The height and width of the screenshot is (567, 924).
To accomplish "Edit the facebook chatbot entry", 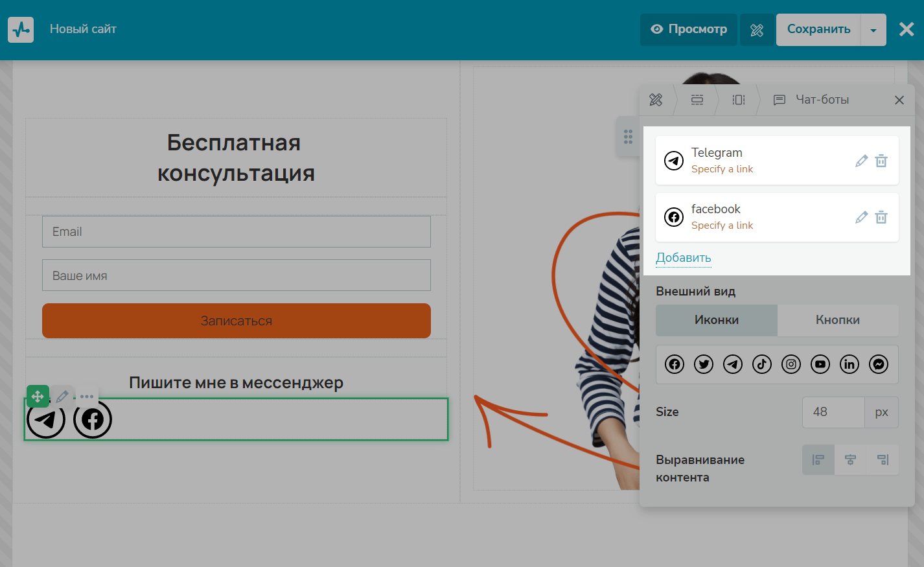I will 861,217.
